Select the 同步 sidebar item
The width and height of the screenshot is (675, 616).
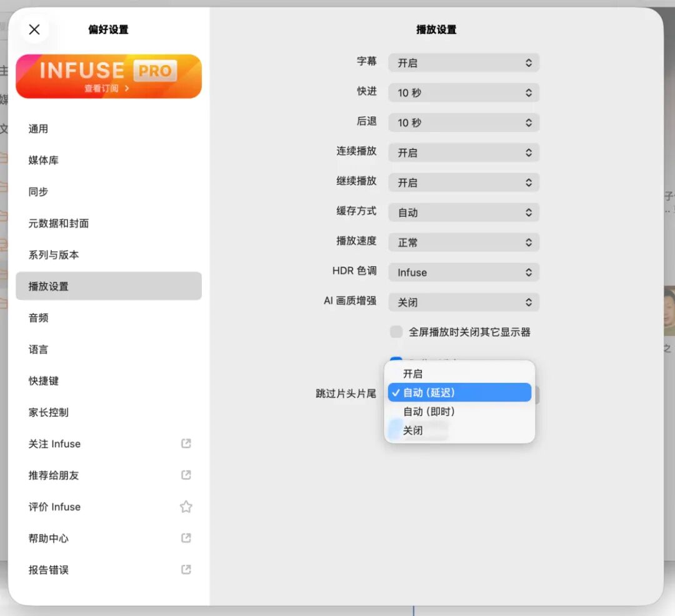click(x=109, y=191)
